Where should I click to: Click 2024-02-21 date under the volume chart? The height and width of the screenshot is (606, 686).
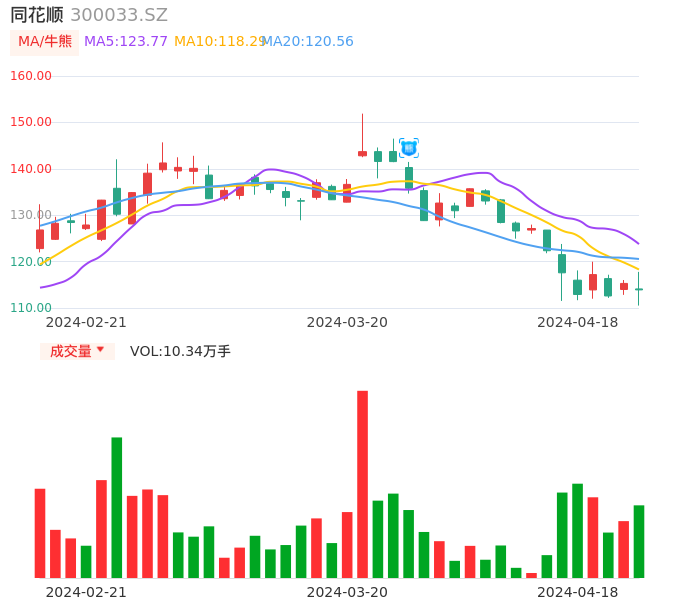(x=86, y=592)
